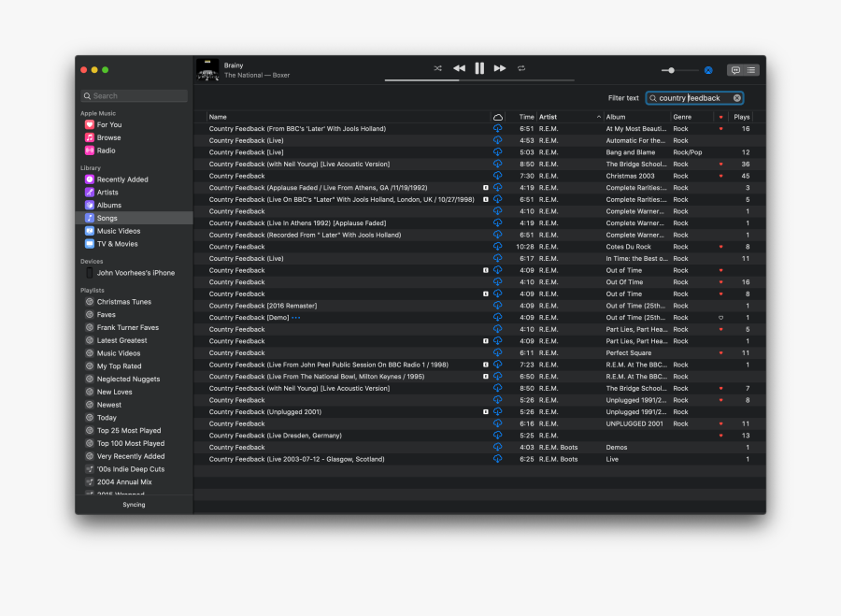Skip forward to the next track
The width and height of the screenshot is (841, 616).
tap(500, 68)
